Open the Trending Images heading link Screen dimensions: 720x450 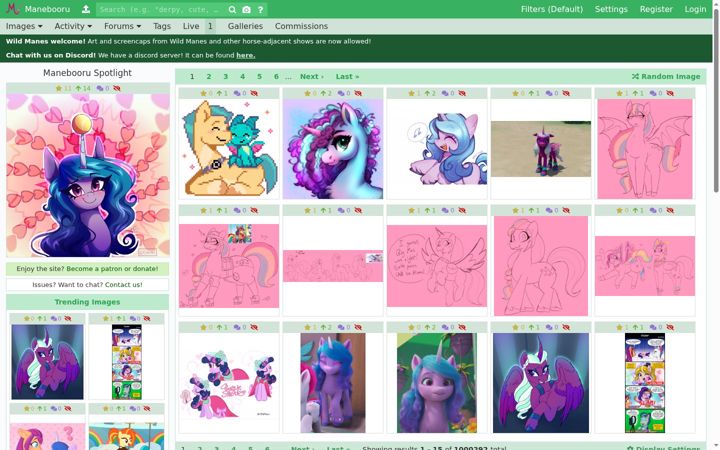87,302
